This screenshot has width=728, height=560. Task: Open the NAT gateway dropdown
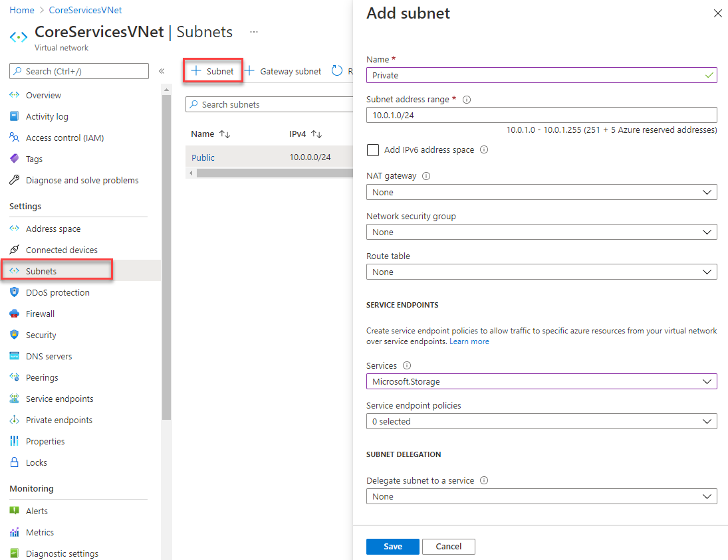point(542,192)
